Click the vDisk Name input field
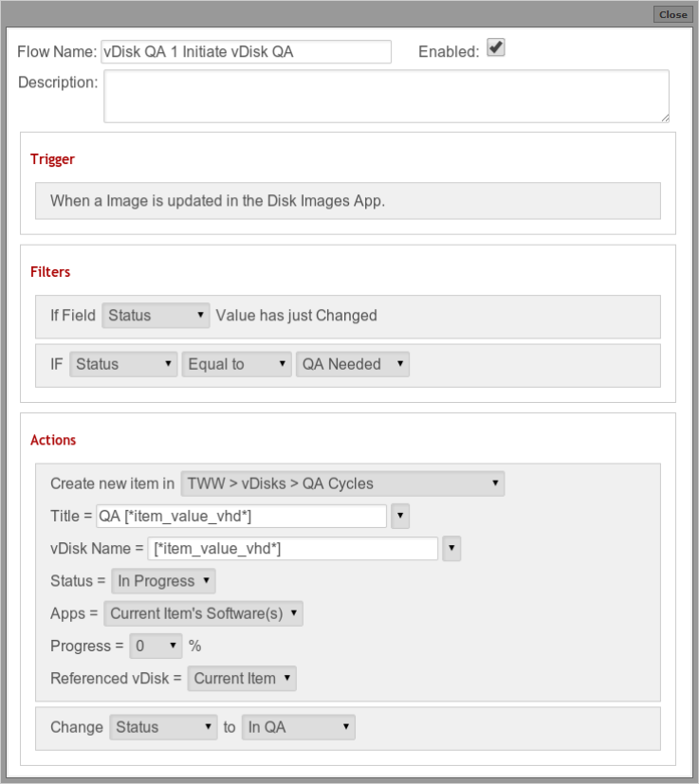 click(x=293, y=549)
